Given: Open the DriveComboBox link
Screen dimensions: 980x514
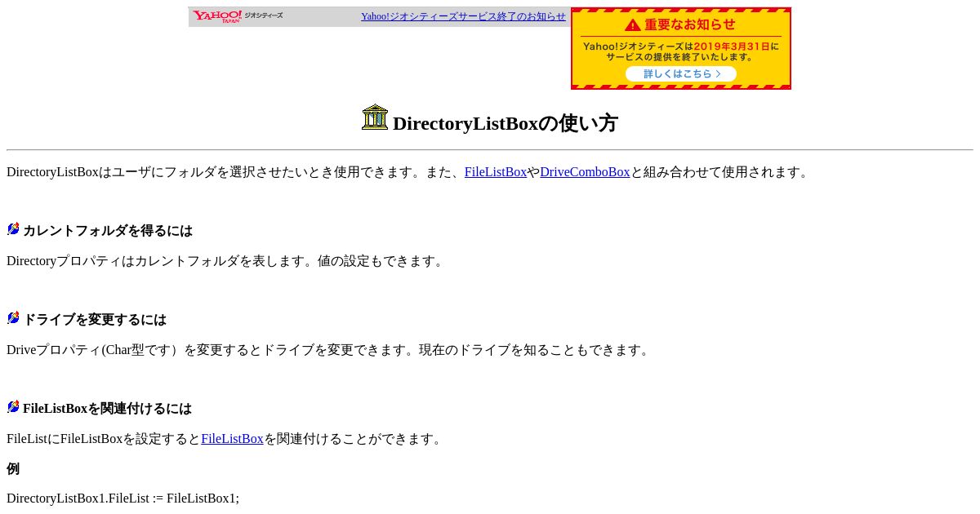Looking at the screenshot, I should click(585, 172).
